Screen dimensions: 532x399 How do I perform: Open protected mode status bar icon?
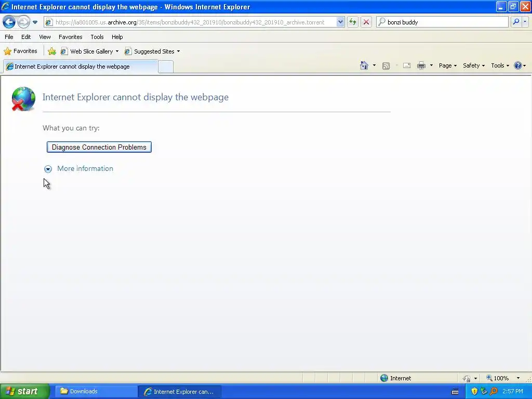pyautogui.click(x=467, y=378)
